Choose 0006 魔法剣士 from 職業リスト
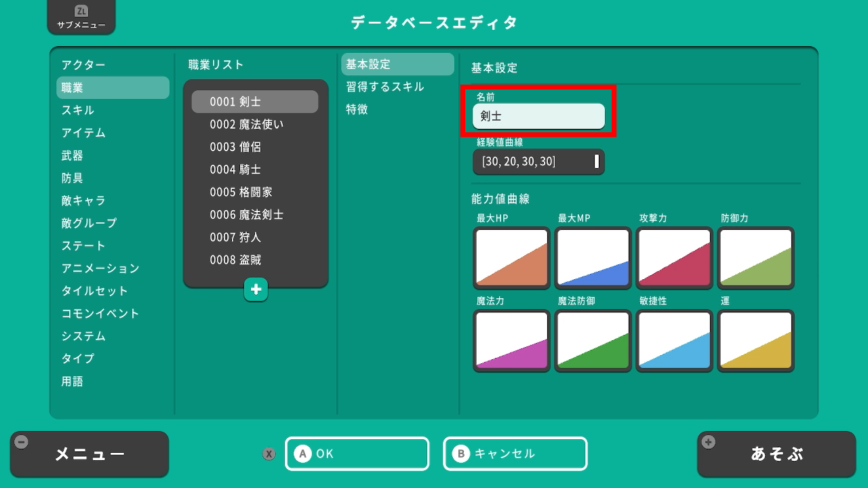 coord(247,215)
